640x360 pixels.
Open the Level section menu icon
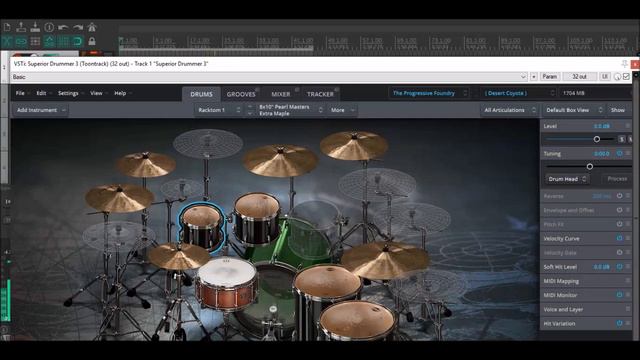[x=628, y=126]
